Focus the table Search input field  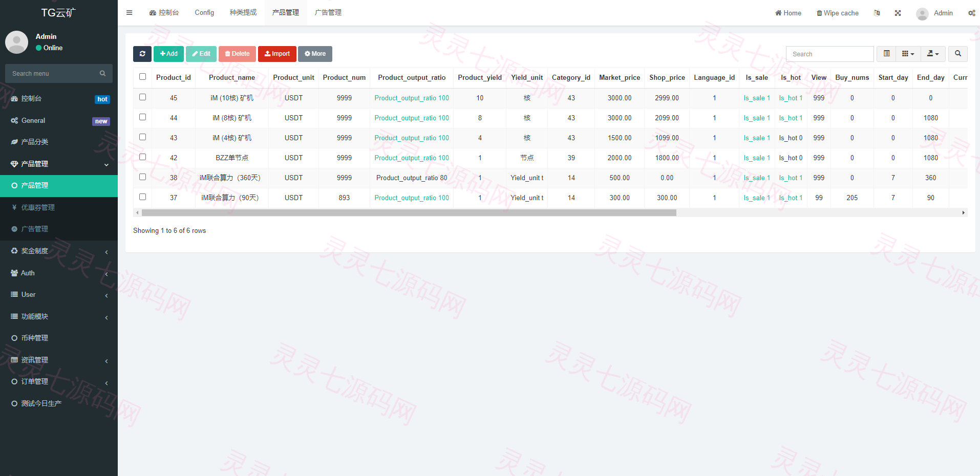coord(829,54)
